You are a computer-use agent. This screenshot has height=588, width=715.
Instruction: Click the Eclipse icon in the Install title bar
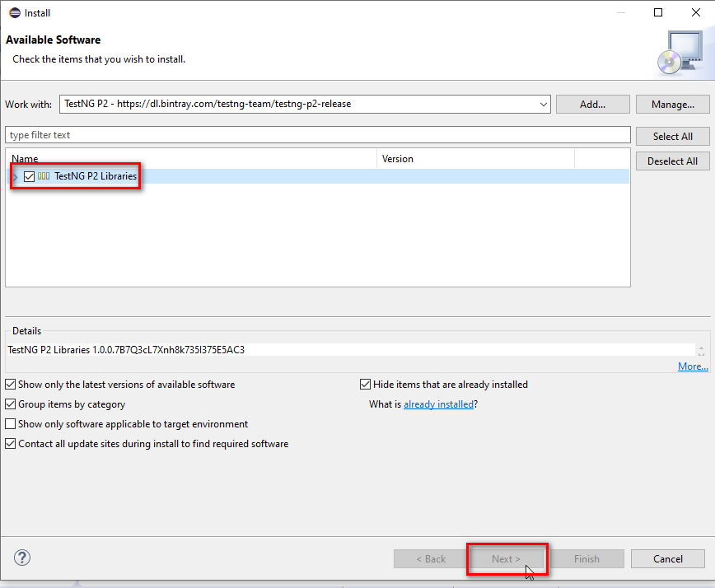click(x=15, y=12)
